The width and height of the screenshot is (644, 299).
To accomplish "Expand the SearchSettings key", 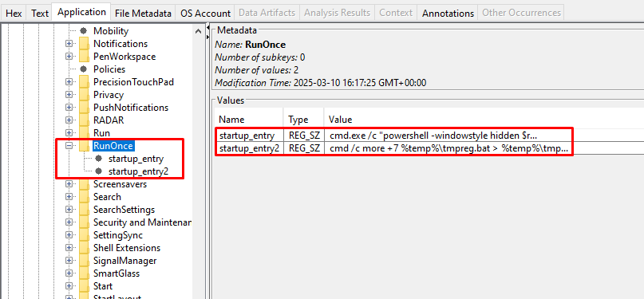I will (69, 210).
